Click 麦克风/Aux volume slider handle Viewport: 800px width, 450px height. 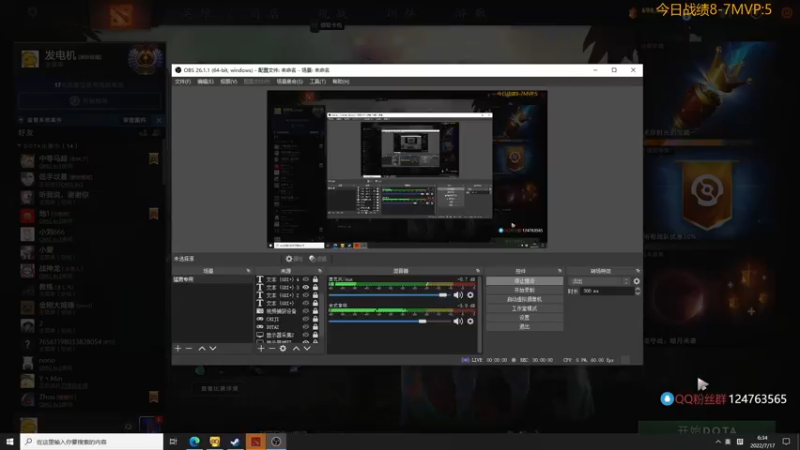point(443,295)
